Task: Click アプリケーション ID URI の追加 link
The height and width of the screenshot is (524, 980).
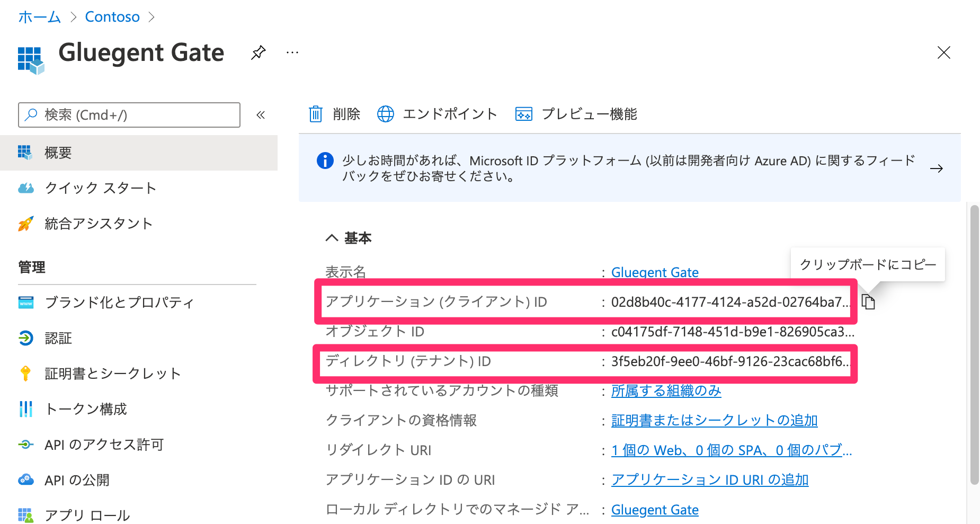Action: [x=709, y=480]
